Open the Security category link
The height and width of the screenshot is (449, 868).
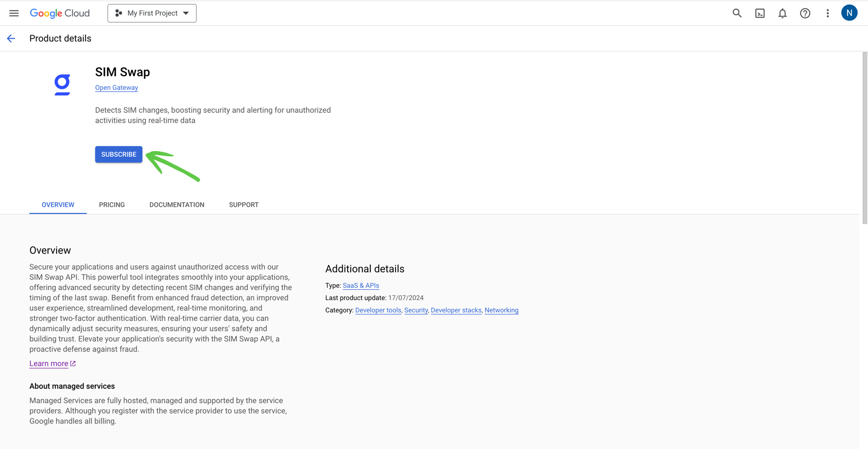coord(416,310)
